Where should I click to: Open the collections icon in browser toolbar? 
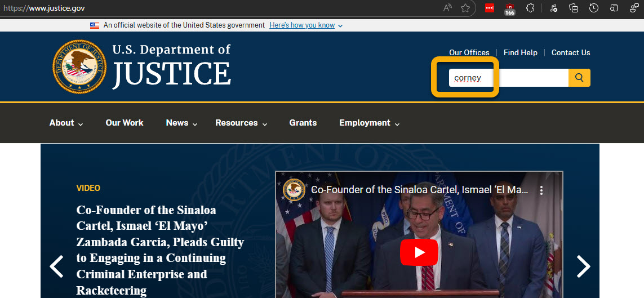[574, 8]
